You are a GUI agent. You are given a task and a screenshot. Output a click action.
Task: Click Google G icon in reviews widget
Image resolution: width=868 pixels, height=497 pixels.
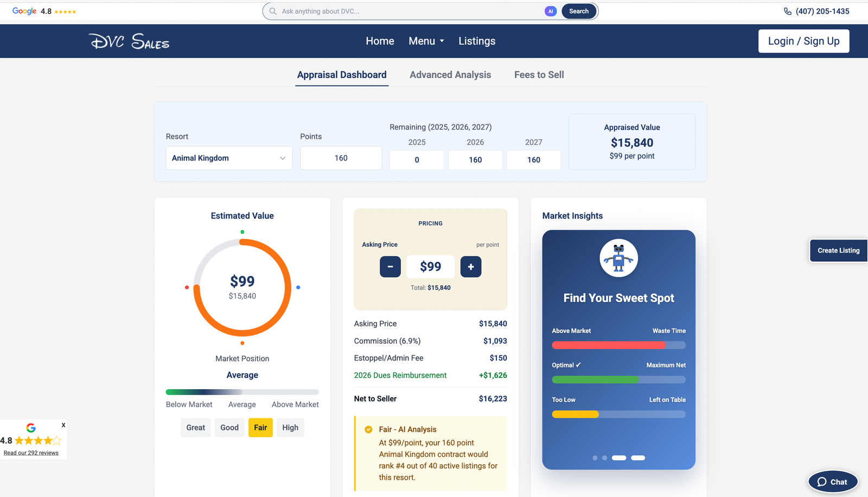point(31,428)
